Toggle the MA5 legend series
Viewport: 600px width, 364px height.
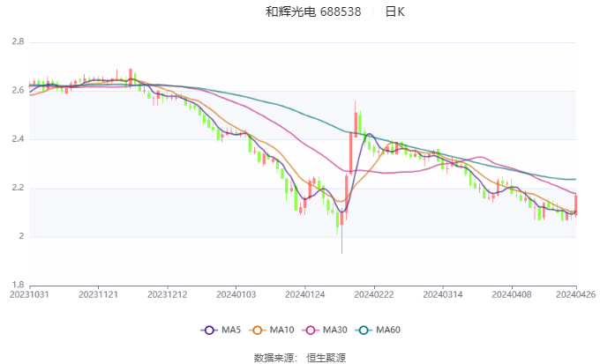(x=221, y=330)
